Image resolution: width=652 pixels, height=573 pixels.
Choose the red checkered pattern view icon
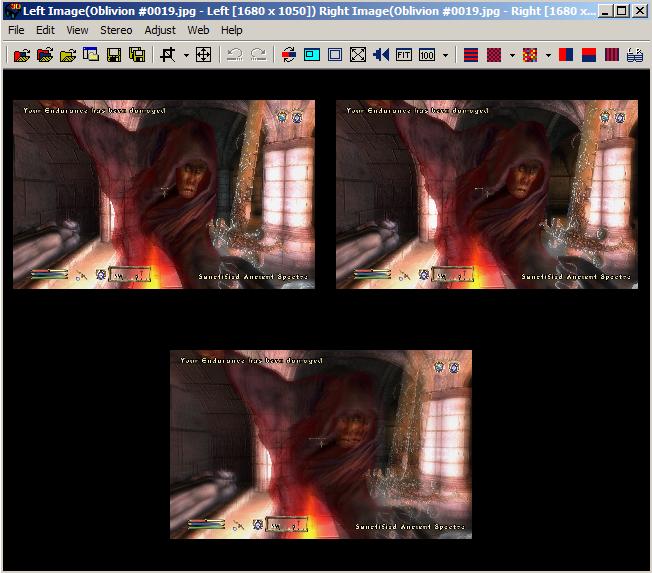coord(494,55)
